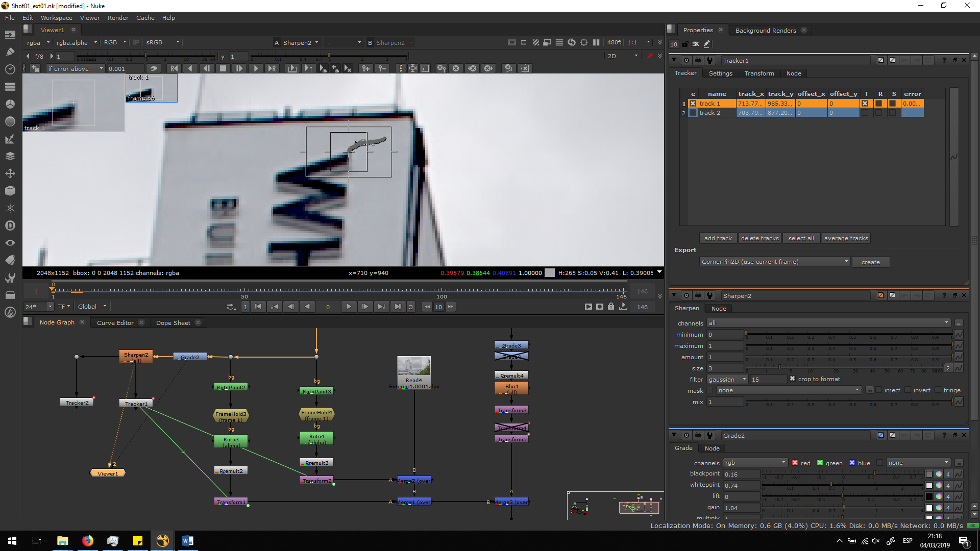Image resolution: width=980 pixels, height=551 pixels.
Task: Open the Transform nodes menu icon
Action: click(x=10, y=173)
